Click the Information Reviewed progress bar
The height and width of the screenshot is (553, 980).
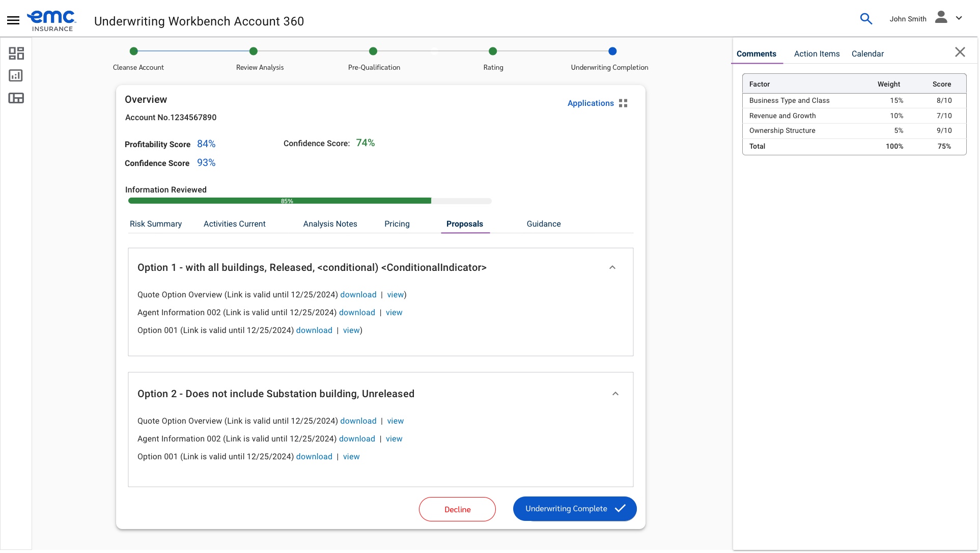tap(310, 201)
